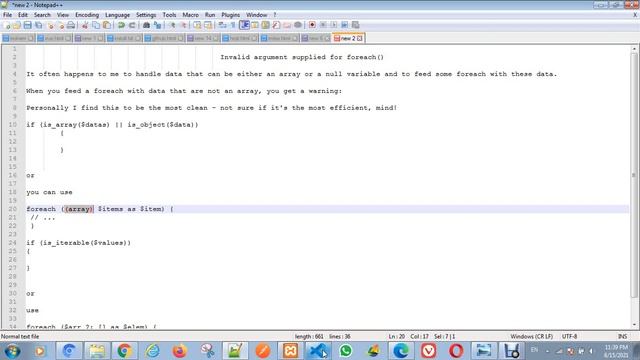The width and height of the screenshot is (640, 360).
Task: Click the Open file toolbar icon
Action: (x=17, y=25)
